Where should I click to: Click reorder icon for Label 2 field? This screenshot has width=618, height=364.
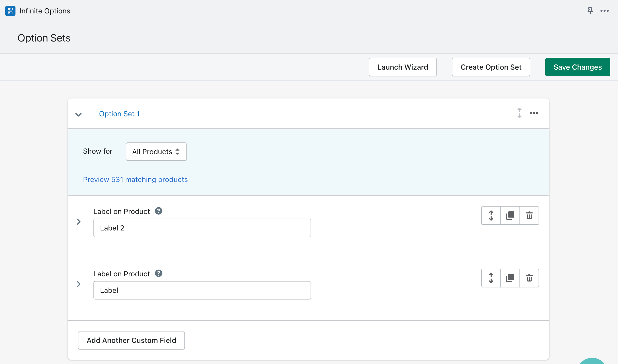(491, 216)
